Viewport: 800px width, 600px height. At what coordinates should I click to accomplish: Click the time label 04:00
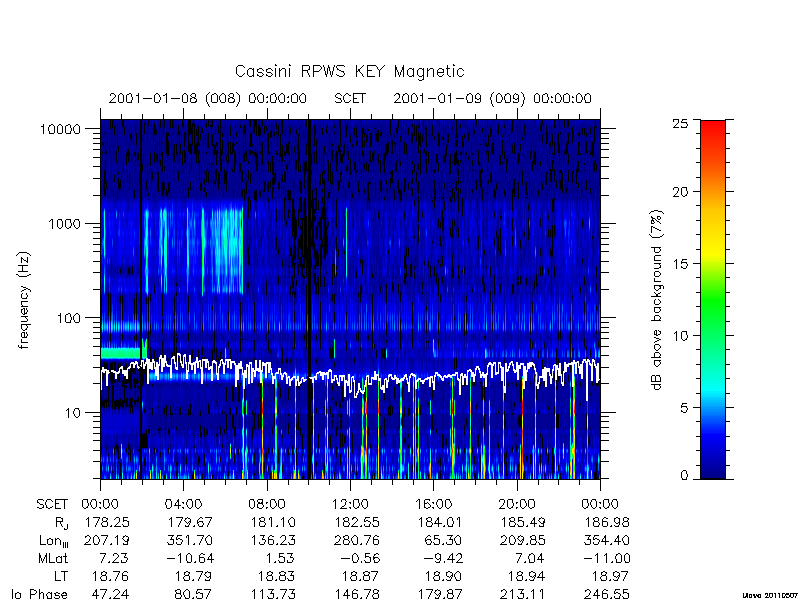click(x=183, y=505)
